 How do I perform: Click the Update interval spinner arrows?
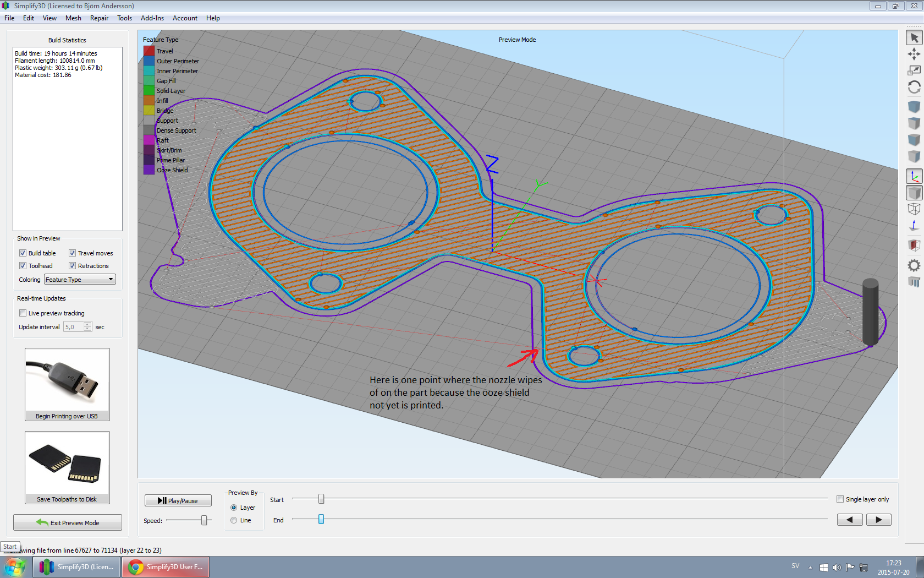click(x=87, y=327)
